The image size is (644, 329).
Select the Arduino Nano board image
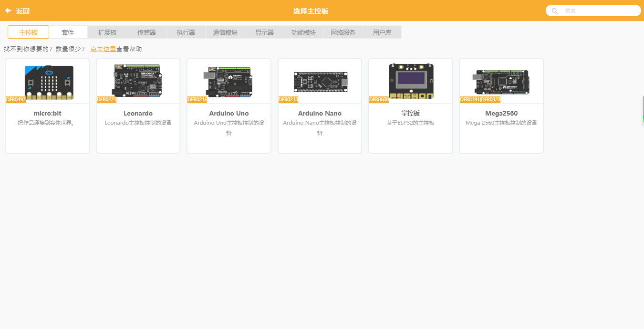point(321,82)
